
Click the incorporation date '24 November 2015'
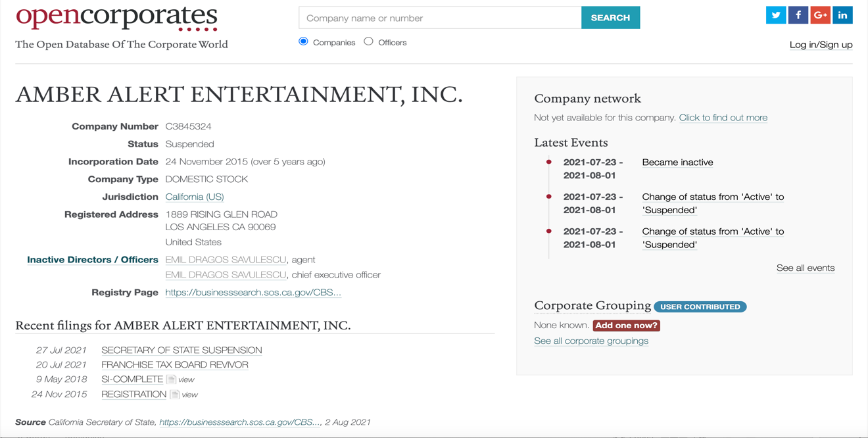click(206, 162)
